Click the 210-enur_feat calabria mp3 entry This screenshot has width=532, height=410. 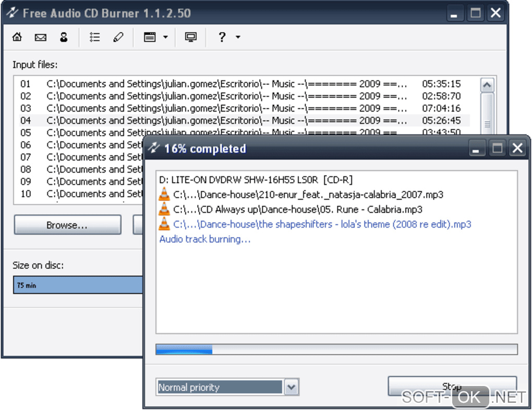click(308, 194)
